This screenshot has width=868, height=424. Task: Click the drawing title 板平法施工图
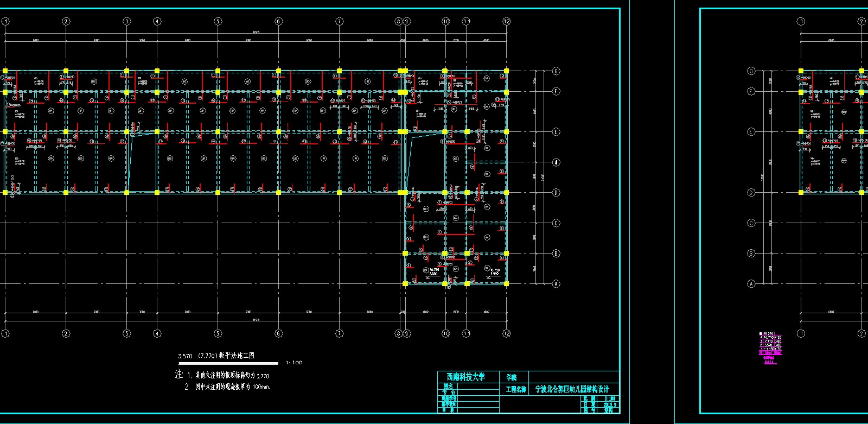click(x=236, y=356)
